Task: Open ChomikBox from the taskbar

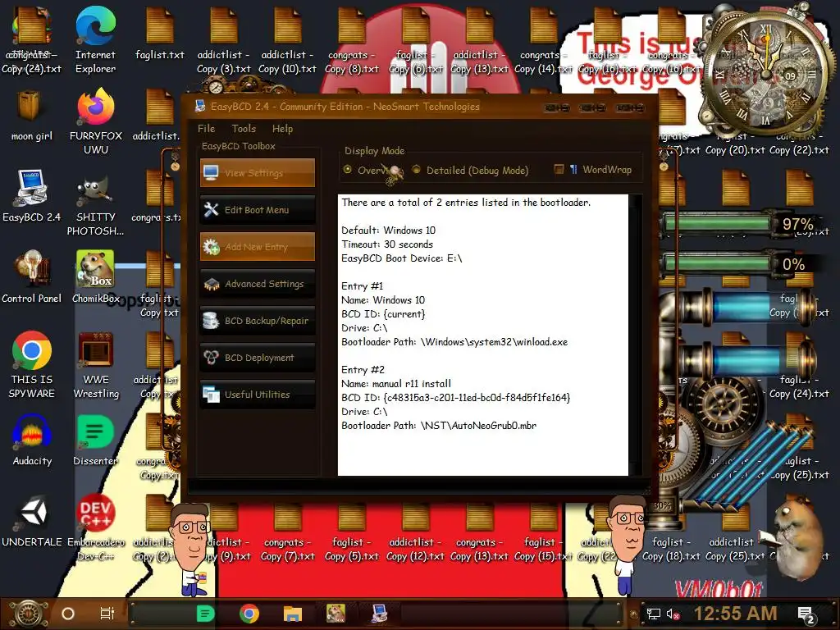Action: [336, 614]
